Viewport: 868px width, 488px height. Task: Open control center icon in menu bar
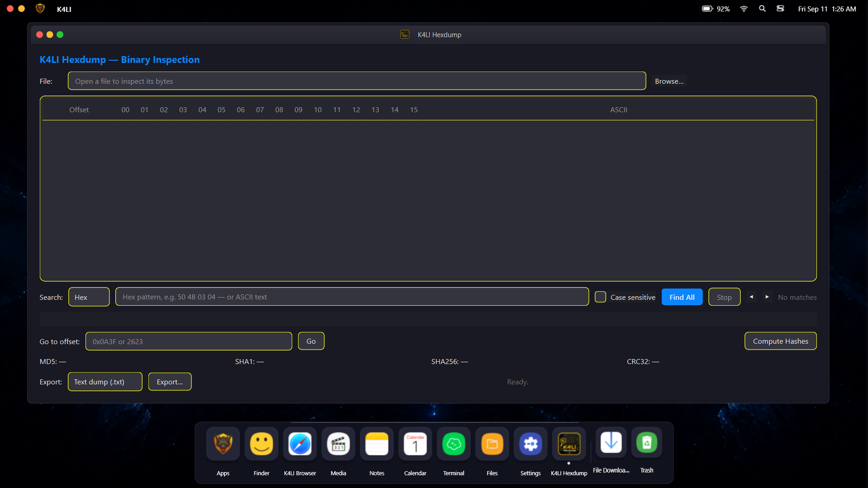click(780, 9)
